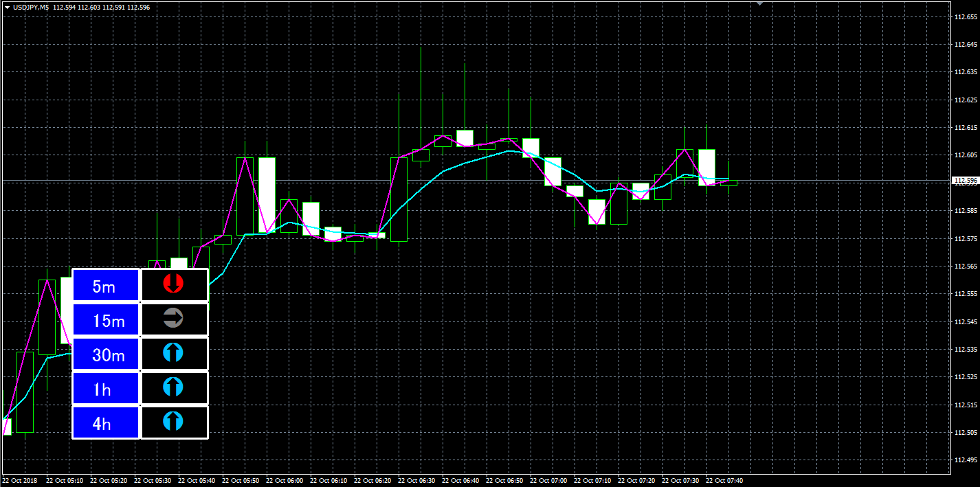Viewport: 980px width, 487px height.
Task: Click the 22 Oct 05:50 time label
Action: [240, 481]
